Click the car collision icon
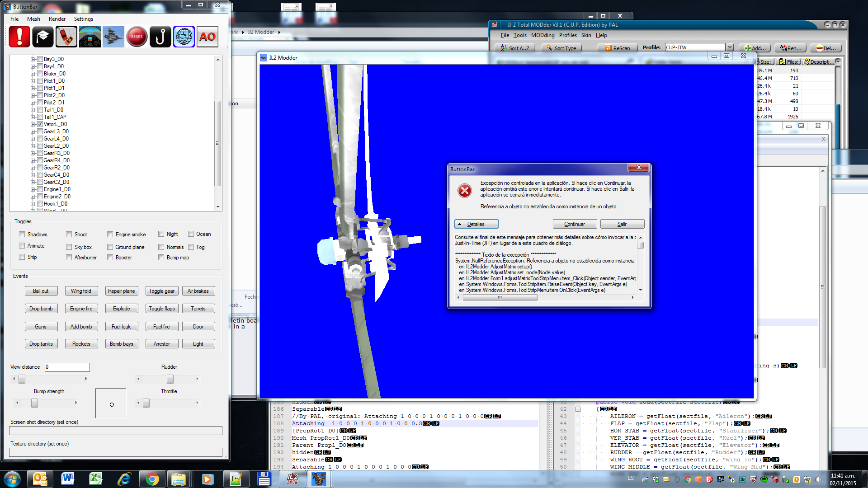The width and height of the screenshot is (868, 488). click(x=66, y=37)
